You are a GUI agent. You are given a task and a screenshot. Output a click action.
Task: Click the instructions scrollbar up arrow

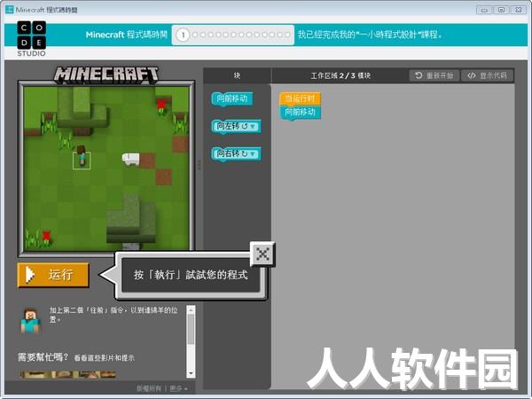[x=191, y=309]
